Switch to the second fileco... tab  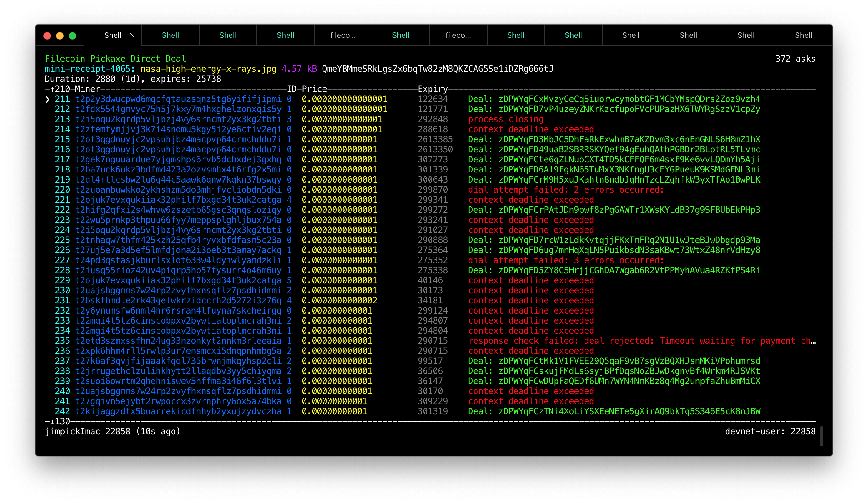point(458,35)
